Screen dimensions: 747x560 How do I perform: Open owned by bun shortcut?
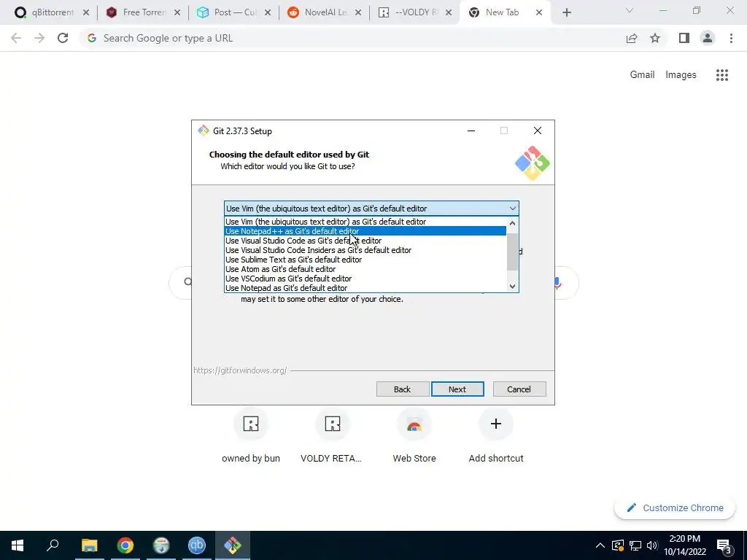(x=251, y=435)
